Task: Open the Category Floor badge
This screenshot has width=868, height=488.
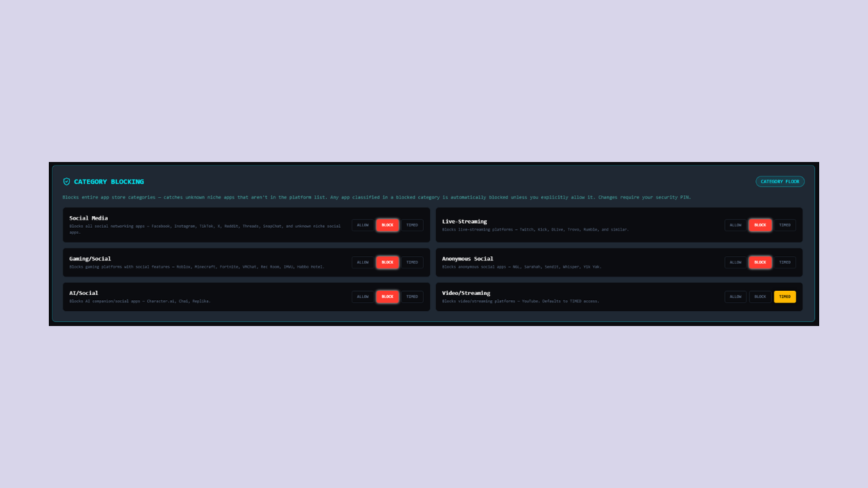Action: 780,182
